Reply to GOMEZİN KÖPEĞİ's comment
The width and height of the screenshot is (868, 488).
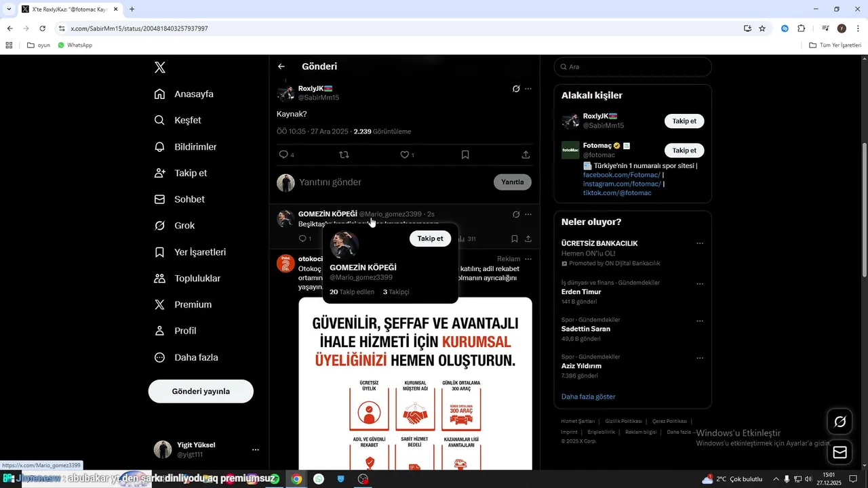[304, 239]
